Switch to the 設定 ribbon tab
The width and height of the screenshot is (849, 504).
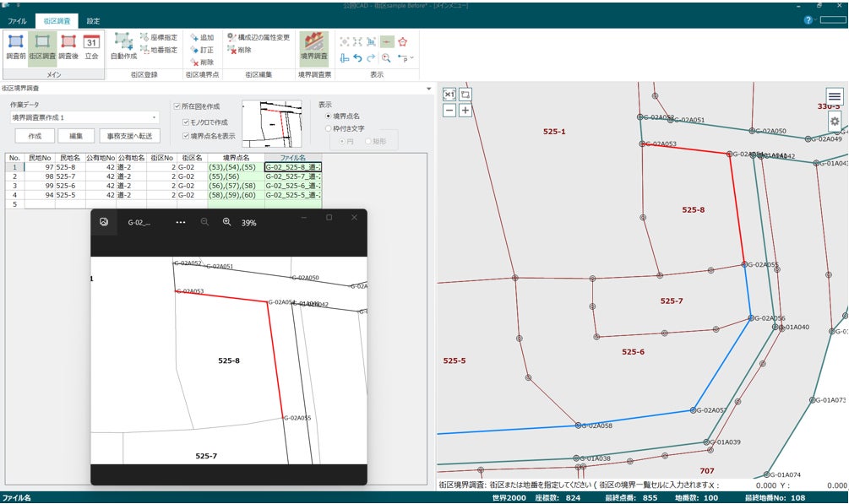pyautogui.click(x=93, y=21)
